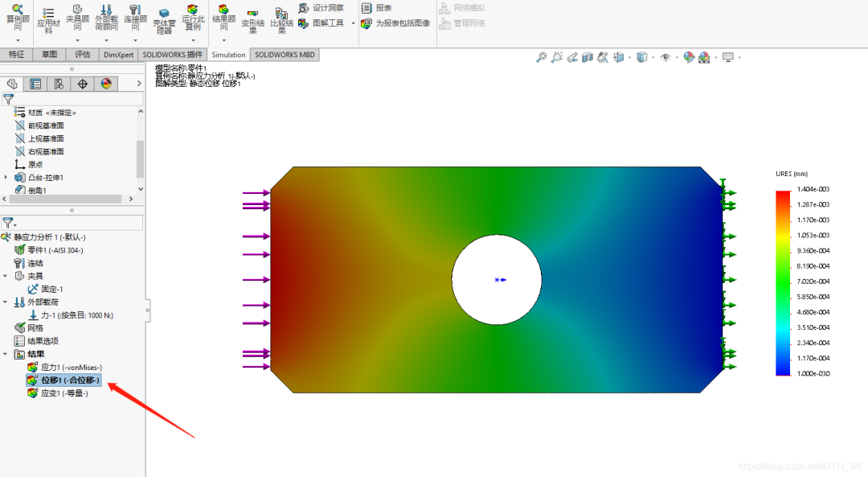Click the red color band on URES legend
The image size is (868, 477).
coord(784,193)
